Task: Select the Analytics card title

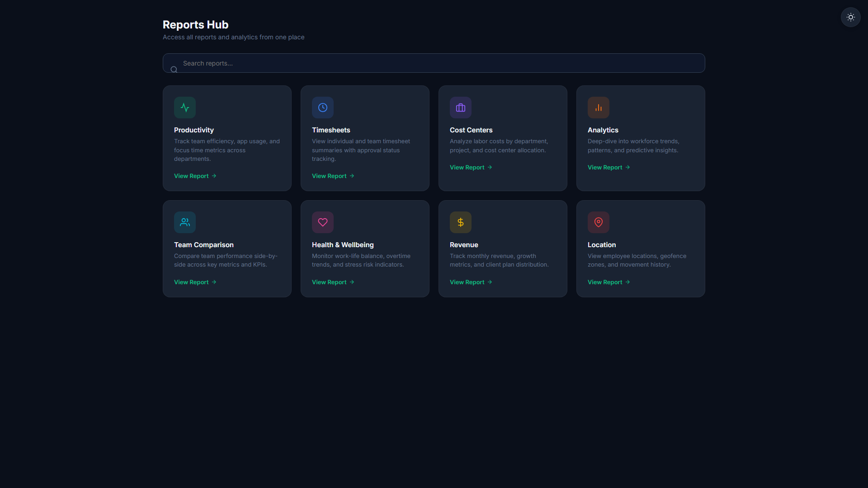Action: pos(603,130)
